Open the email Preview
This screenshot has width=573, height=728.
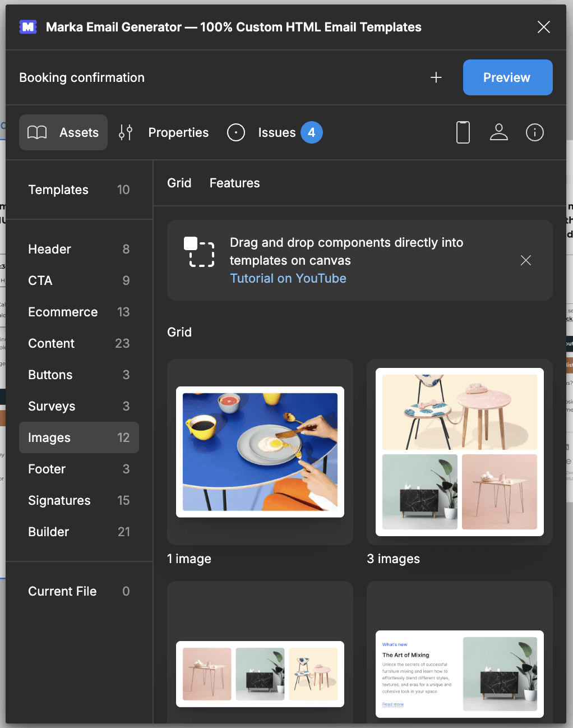click(507, 77)
